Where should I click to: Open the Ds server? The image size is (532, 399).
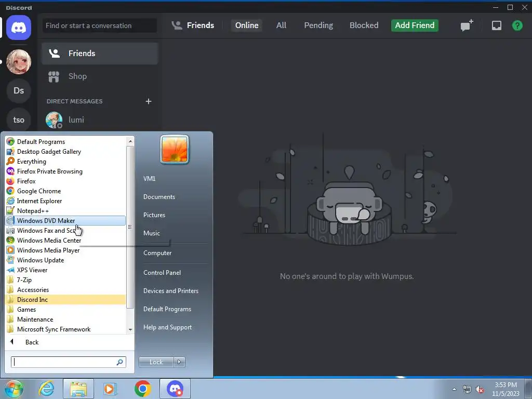point(19,90)
